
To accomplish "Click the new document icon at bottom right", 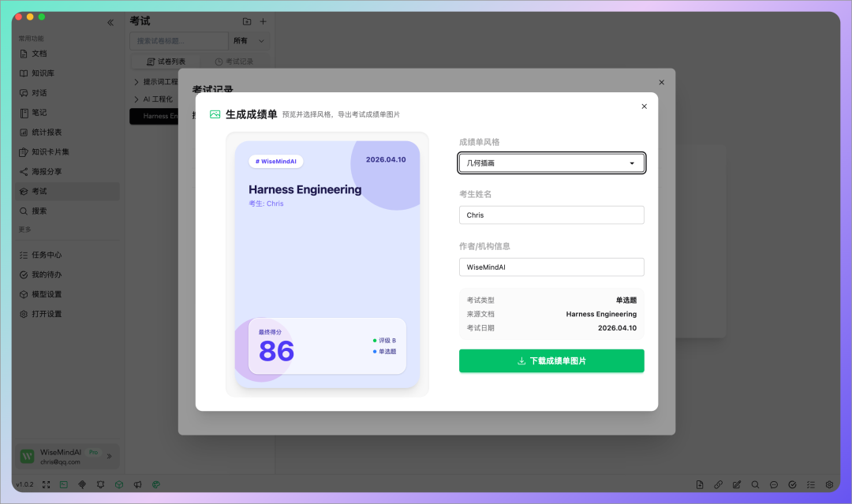I will click(700, 484).
